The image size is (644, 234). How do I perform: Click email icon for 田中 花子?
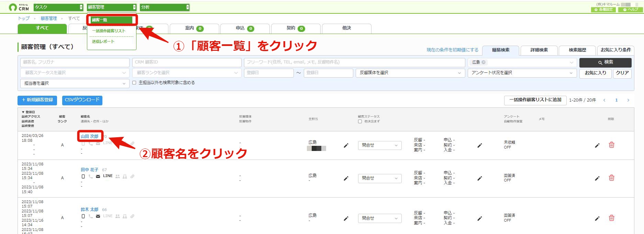98,176
